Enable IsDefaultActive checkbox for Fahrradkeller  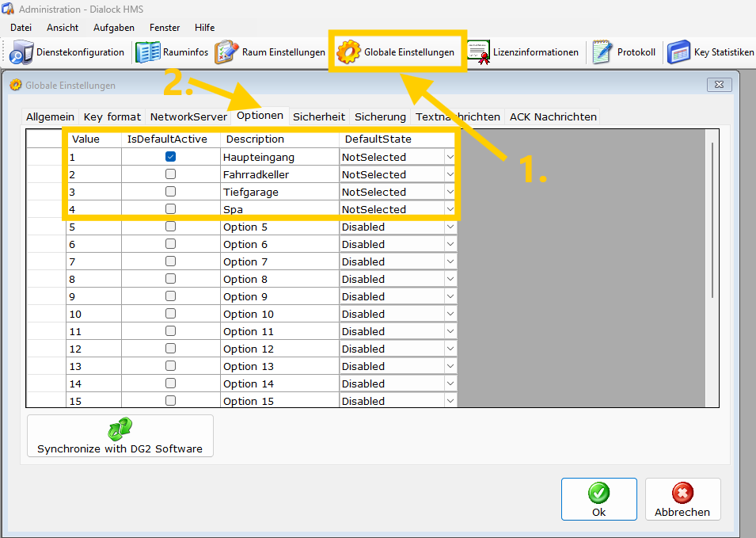(x=170, y=174)
